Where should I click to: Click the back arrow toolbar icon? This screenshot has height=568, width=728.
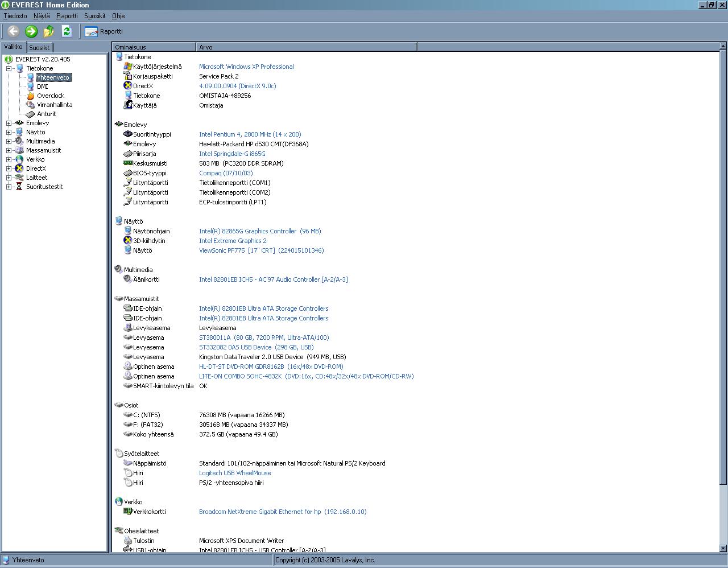(x=13, y=31)
